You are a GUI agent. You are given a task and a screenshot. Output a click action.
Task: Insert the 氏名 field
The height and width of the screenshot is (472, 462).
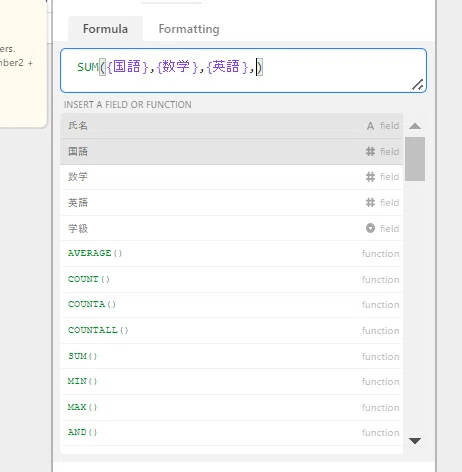coord(231,126)
